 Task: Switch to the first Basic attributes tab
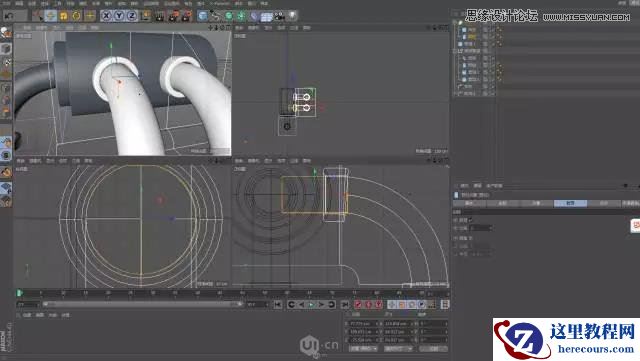coord(469,203)
